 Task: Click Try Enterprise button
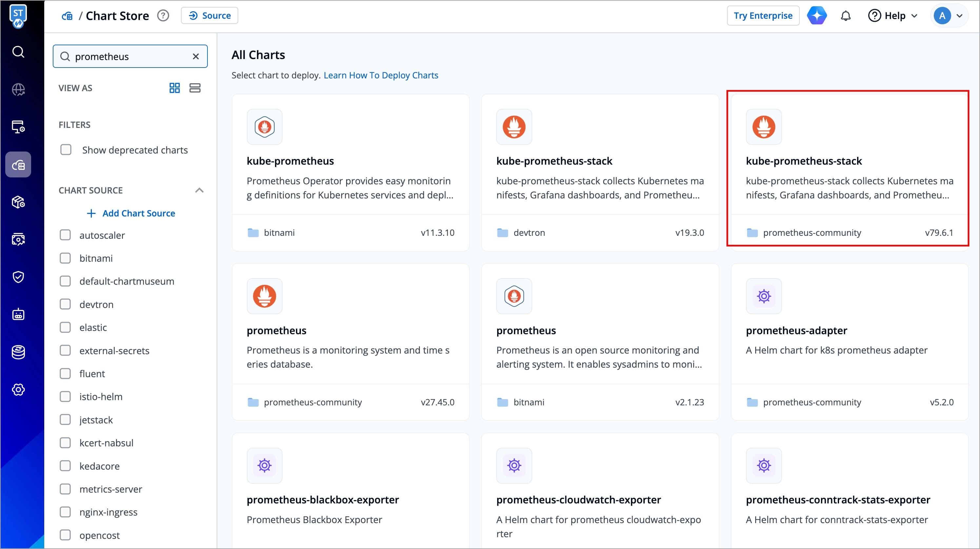coord(763,16)
